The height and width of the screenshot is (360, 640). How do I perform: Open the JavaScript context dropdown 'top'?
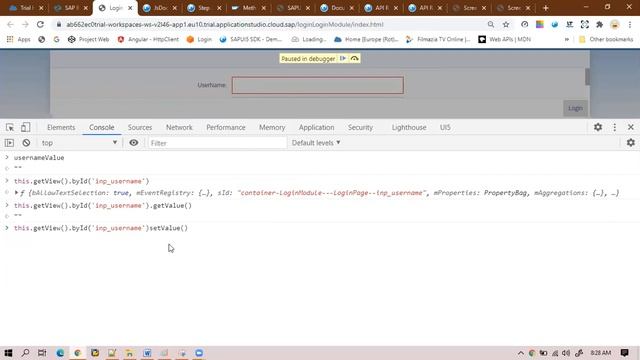coord(79,143)
